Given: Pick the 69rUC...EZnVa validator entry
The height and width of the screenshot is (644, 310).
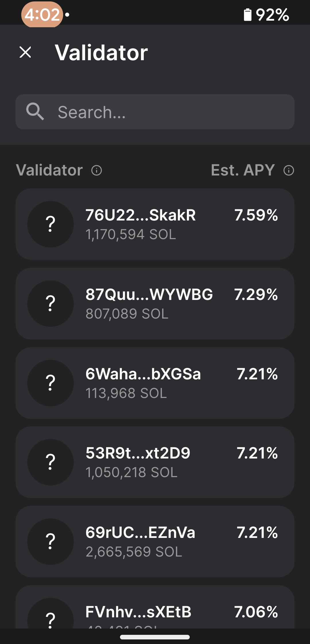Looking at the screenshot, I should coord(155,542).
